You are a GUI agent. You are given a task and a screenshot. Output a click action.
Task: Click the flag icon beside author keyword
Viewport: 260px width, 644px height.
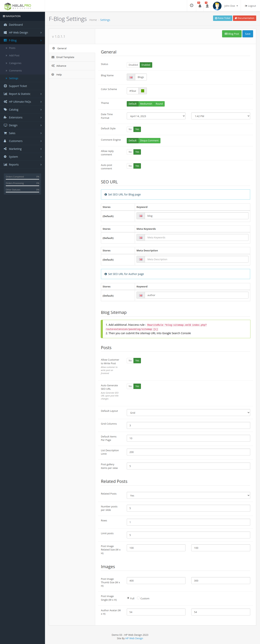[141, 295]
